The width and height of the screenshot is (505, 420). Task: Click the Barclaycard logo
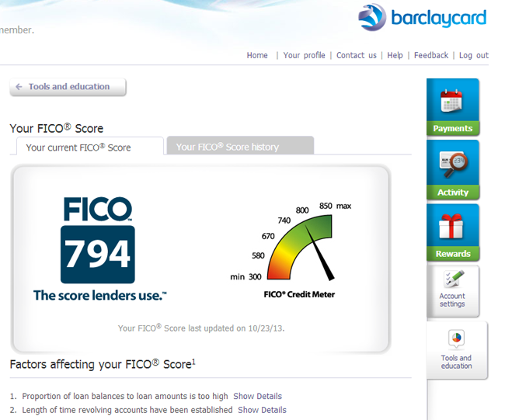422,17
